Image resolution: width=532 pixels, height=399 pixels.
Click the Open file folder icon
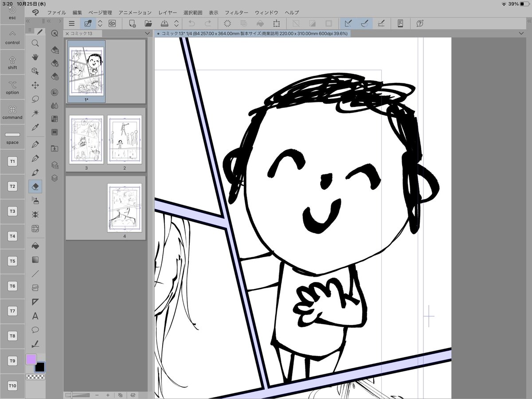148,23
